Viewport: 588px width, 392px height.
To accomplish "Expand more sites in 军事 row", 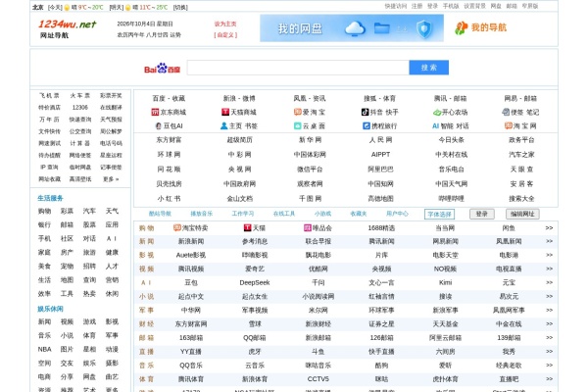I will pyautogui.click(x=549, y=311).
